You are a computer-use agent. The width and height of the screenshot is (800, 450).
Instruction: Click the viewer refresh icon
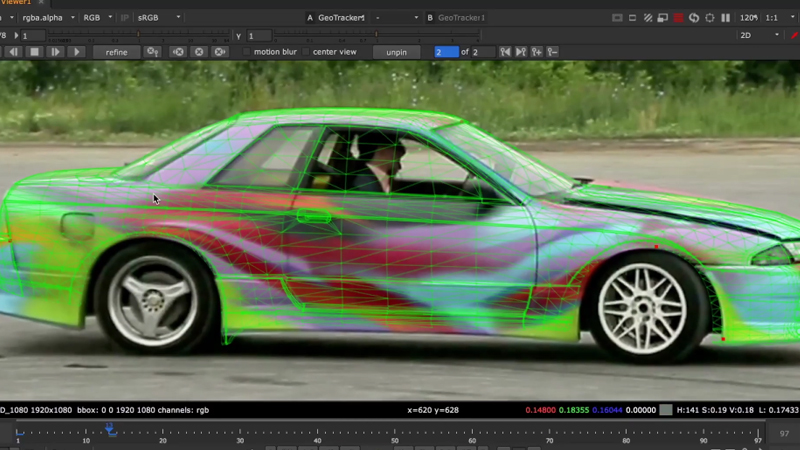(694, 18)
